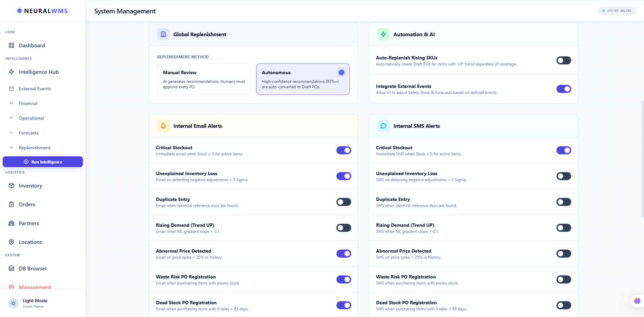This screenshot has width=644, height=317.
Task: Click the DB Browser database icon
Action: [11, 268]
